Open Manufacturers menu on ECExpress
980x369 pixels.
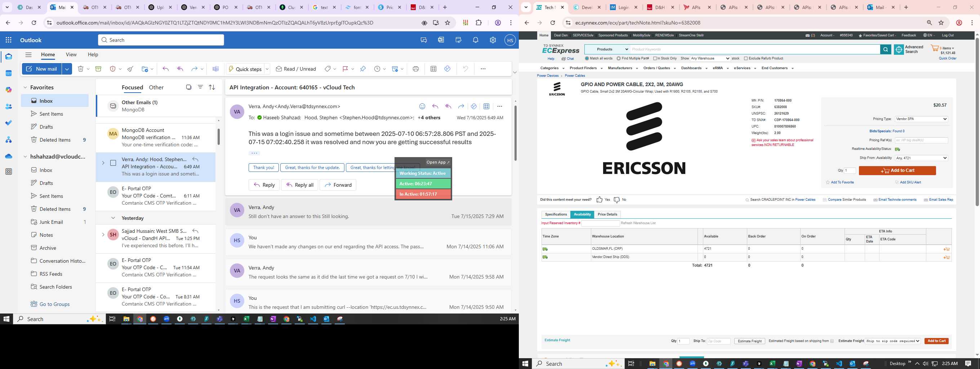[x=622, y=68]
